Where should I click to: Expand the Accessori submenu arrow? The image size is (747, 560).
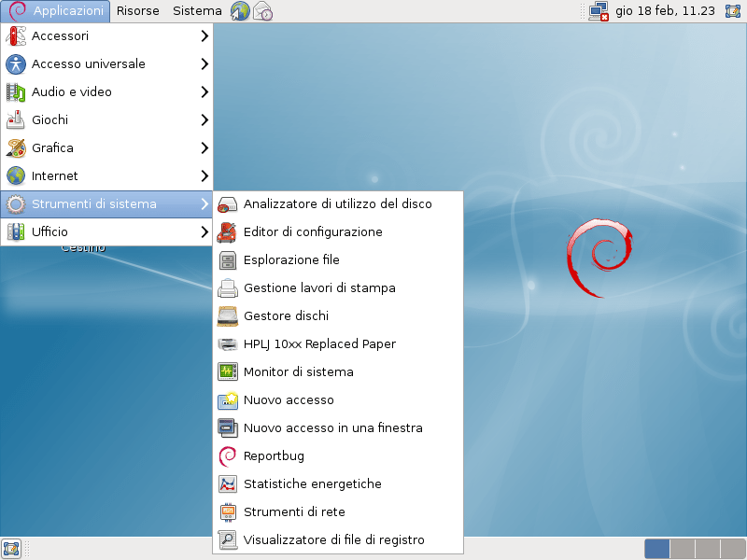[204, 36]
